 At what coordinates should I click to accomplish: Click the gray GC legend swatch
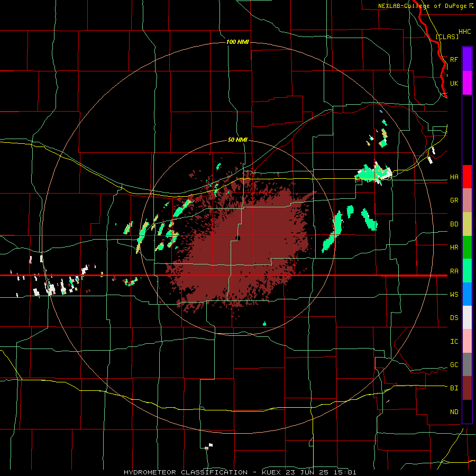pos(467,364)
